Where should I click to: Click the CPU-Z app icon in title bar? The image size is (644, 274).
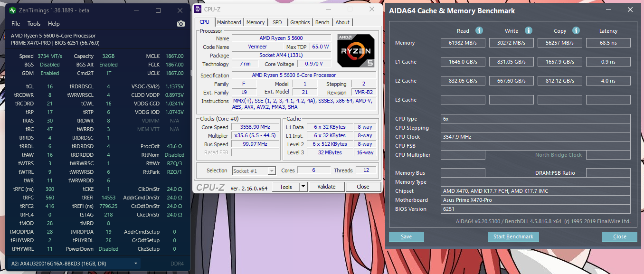tap(199, 9)
